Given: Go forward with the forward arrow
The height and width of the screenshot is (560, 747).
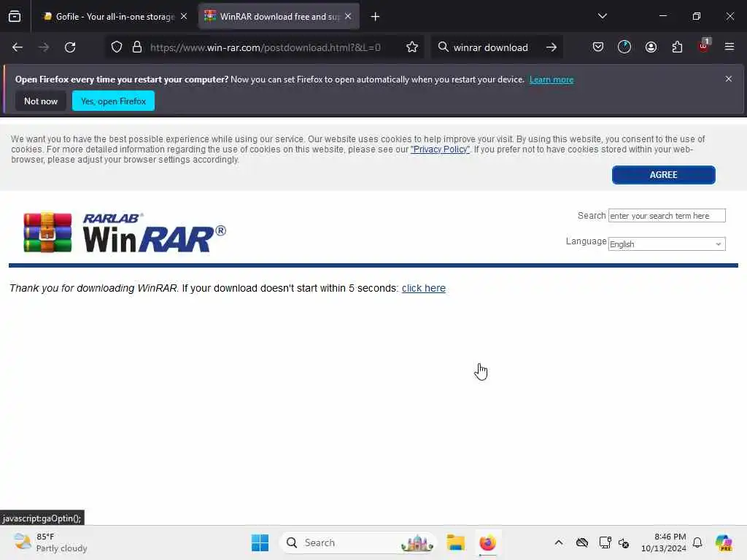Looking at the screenshot, I should click(43, 47).
